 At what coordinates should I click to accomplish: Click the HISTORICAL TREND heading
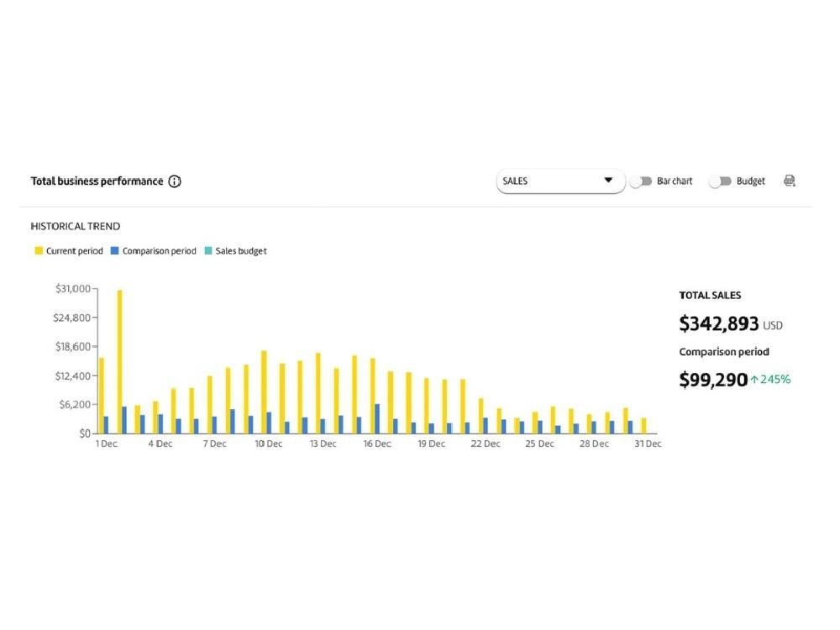click(x=76, y=227)
